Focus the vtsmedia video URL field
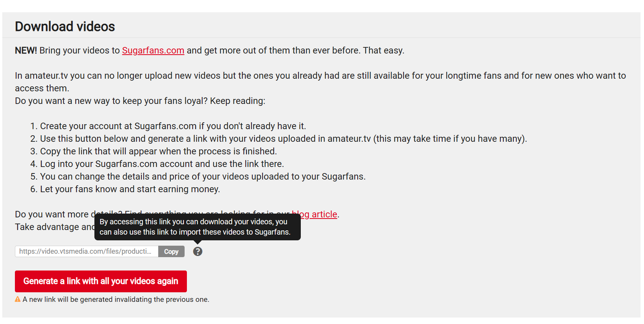Viewport: 644px width, 324px height. (x=87, y=251)
